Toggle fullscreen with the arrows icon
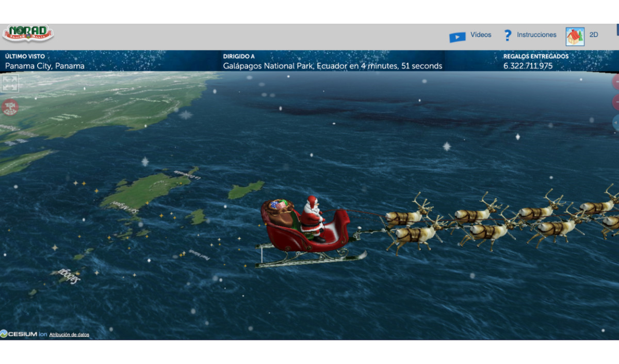Image resolution: width=619 pixels, height=364 pixels. pos(10,84)
